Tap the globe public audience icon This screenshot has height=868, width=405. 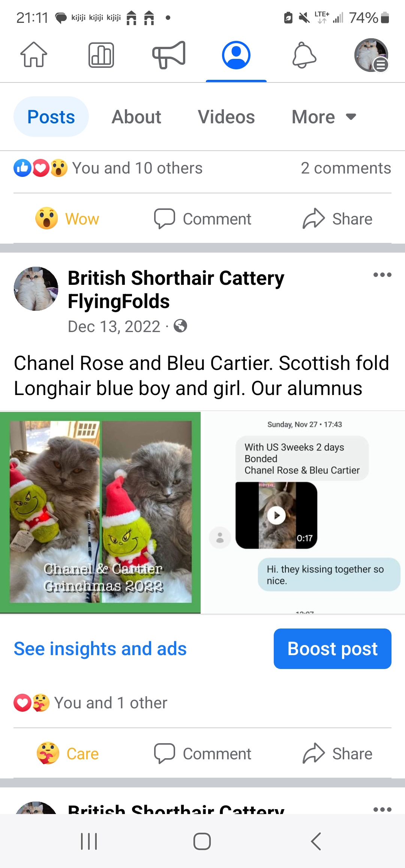point(180,326)
